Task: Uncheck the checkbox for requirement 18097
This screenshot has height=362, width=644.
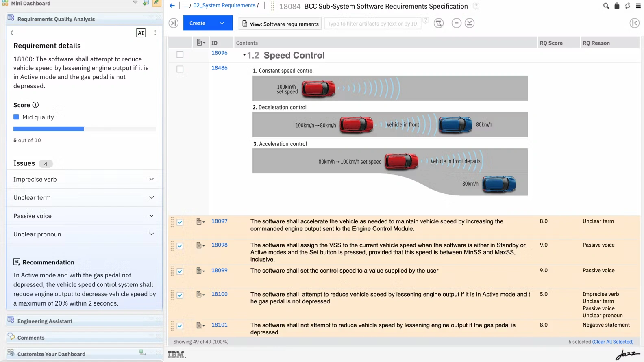Action: click(180, 222)
